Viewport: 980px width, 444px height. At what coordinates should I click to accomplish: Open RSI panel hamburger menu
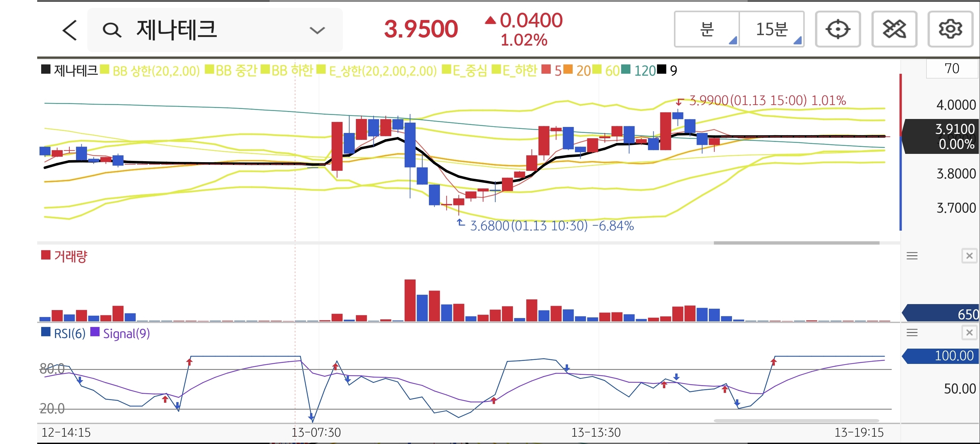(x=912, y=333)
